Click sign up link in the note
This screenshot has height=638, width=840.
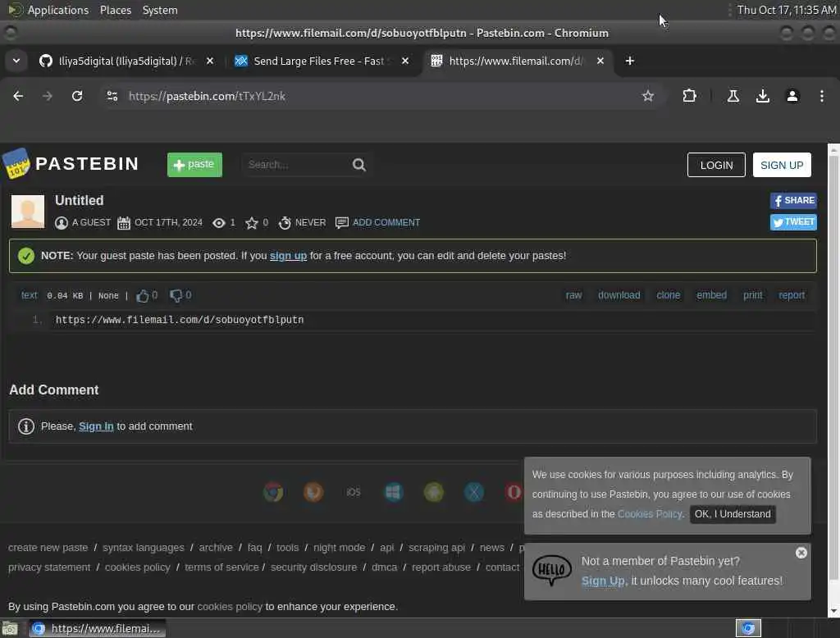tap(288, 256)
